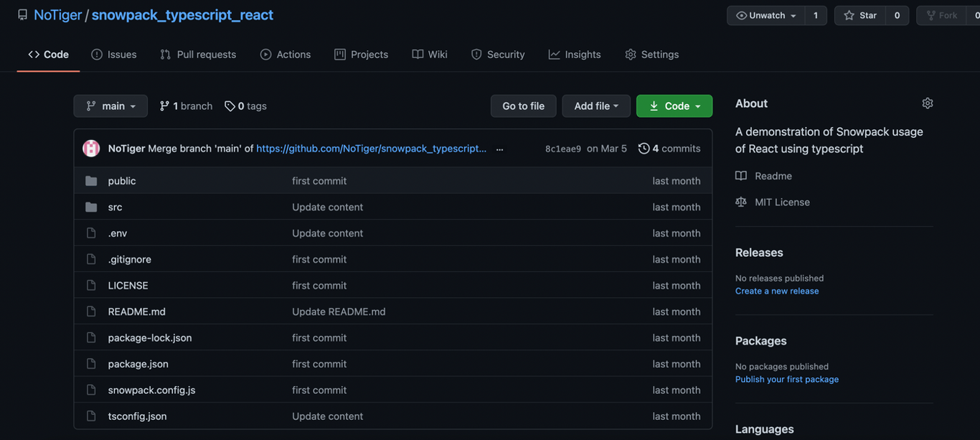This screenshot has height=440, width=980.
Task: Click the scale icon beside MIT License
Action: tap(741, 202)
